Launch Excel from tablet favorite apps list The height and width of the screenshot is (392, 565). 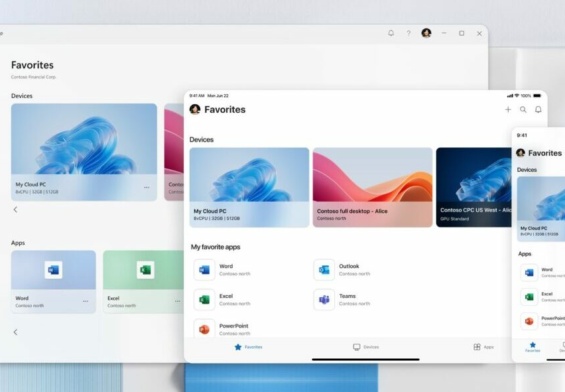(x=222, y=300)
